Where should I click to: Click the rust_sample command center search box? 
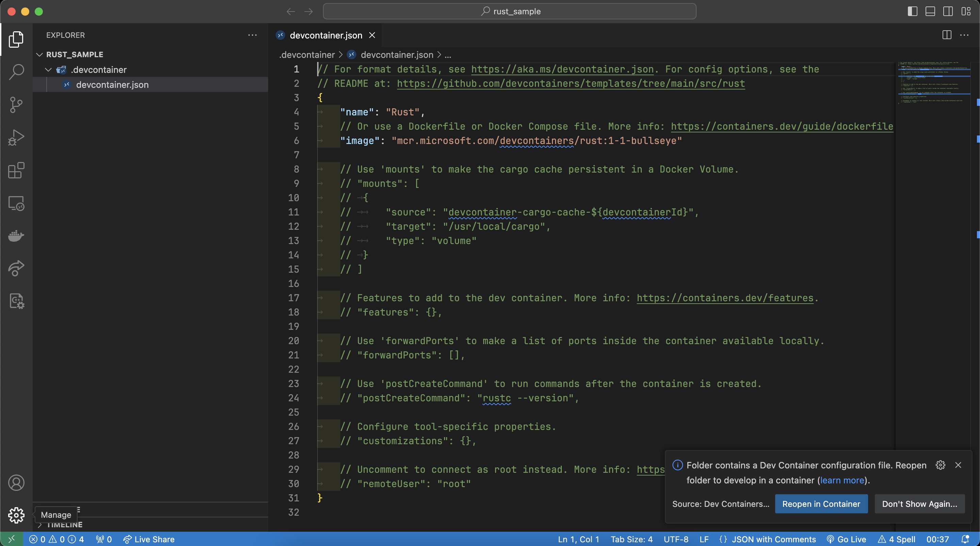point(509,12)
